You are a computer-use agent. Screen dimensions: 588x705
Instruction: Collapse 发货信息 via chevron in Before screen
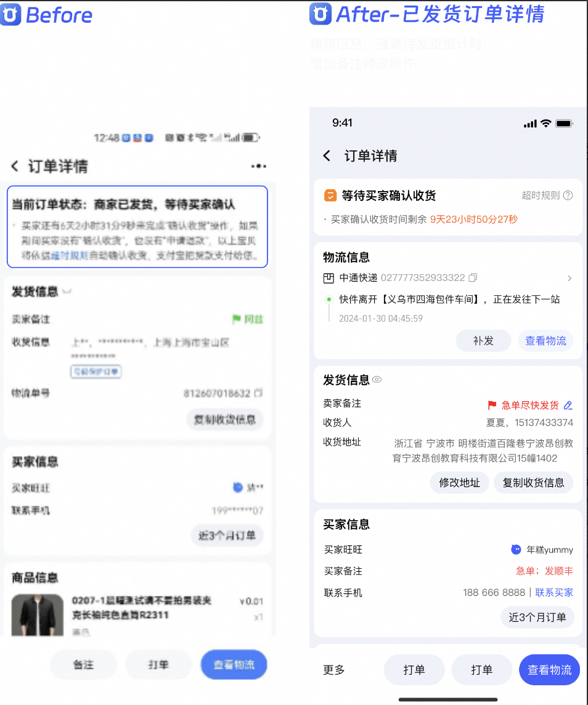click(67, 291)
